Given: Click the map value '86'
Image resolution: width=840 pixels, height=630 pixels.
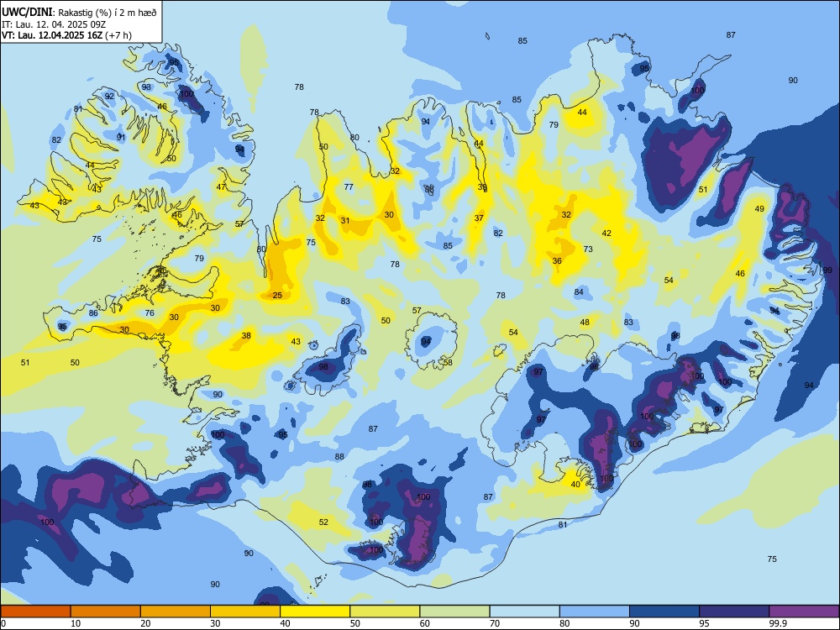Looking at the screenshot, I should (93, 312).
